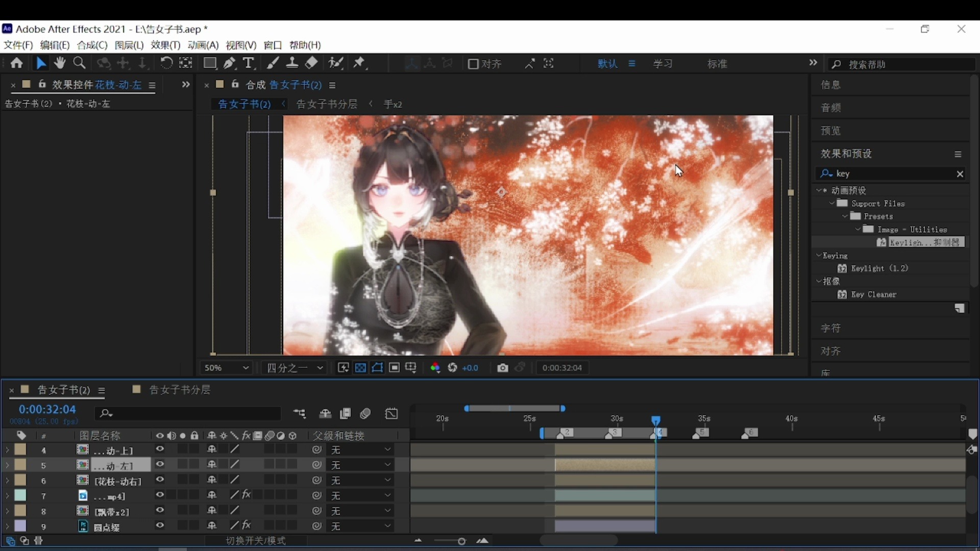The height and width of the screenshot is (551, 980).
Task: Hide layer 5 动-左 eye icon
Action: click(160, 464)
